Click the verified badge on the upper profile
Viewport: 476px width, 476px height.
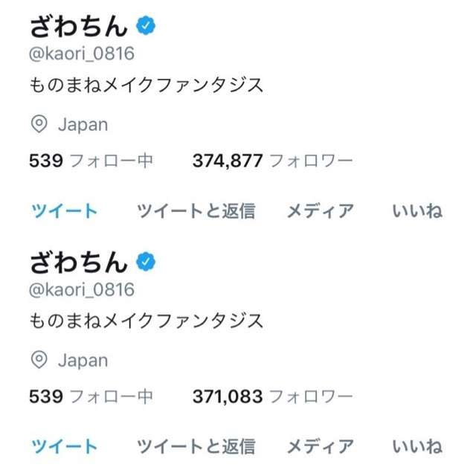146,26
